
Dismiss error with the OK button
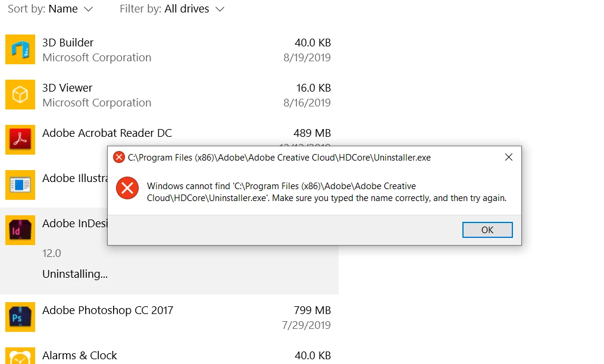487,230
